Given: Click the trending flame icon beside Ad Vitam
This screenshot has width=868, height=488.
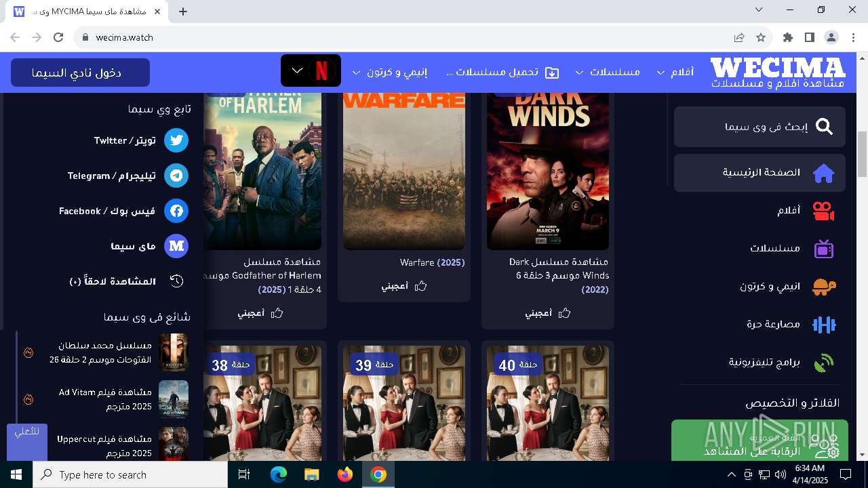Looking at the screenshot, I should pos(28,399).
